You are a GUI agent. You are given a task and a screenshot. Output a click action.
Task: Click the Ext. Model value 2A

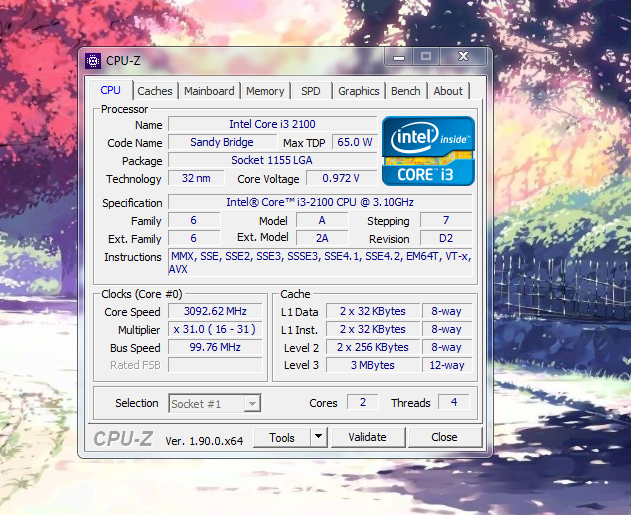[x=322, y=238]
